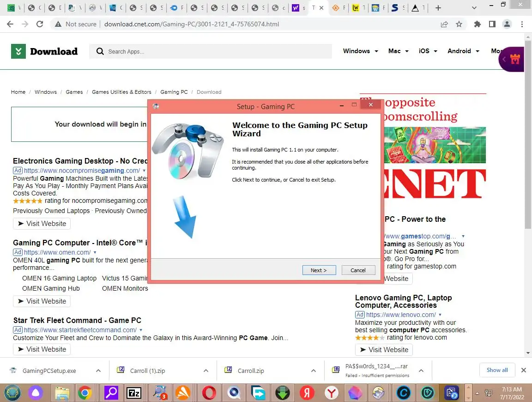Screen dimensions: 532x402
Task: Click the purple castle side widget
Action: tap(512, 59)
